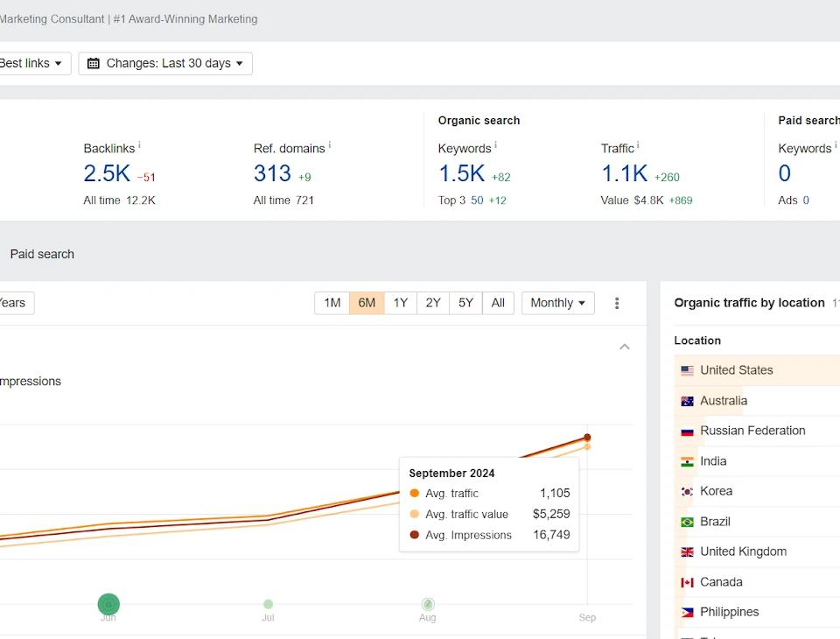
Task: Click the Korea flag icon
Action: point(688,492)
